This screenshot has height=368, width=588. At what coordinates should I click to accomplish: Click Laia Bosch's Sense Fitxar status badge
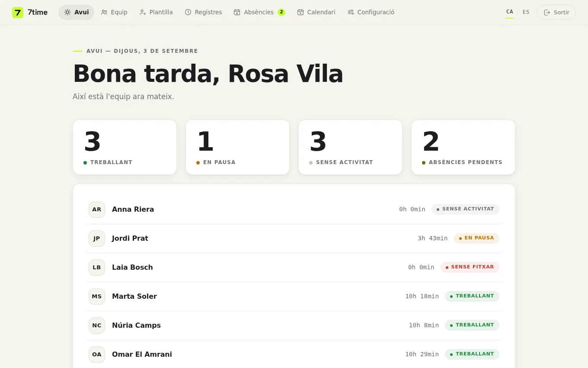click(470, 267)
